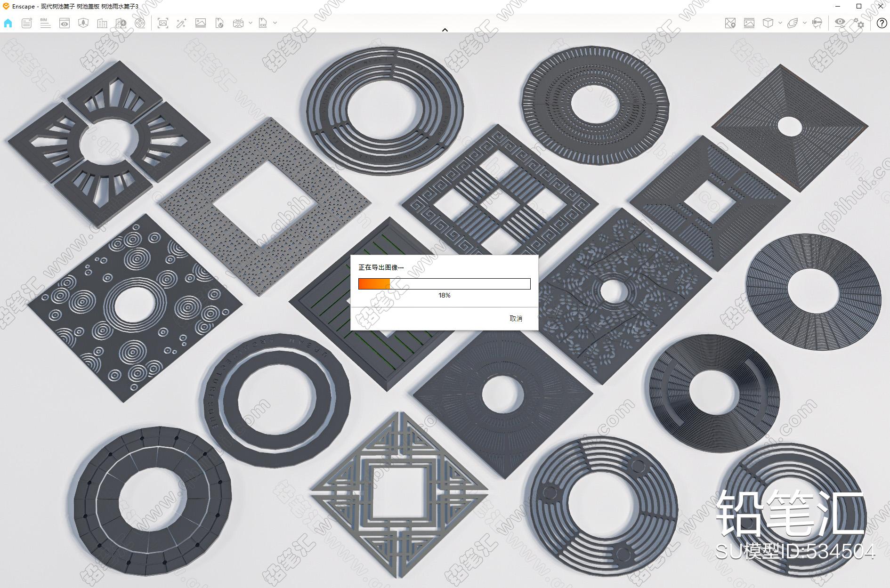Image resolution: width=890 pixels, height=588 pixels.
Task: Maximize the Enscape window
Action: pyautogui.click(x=859, y=6)
